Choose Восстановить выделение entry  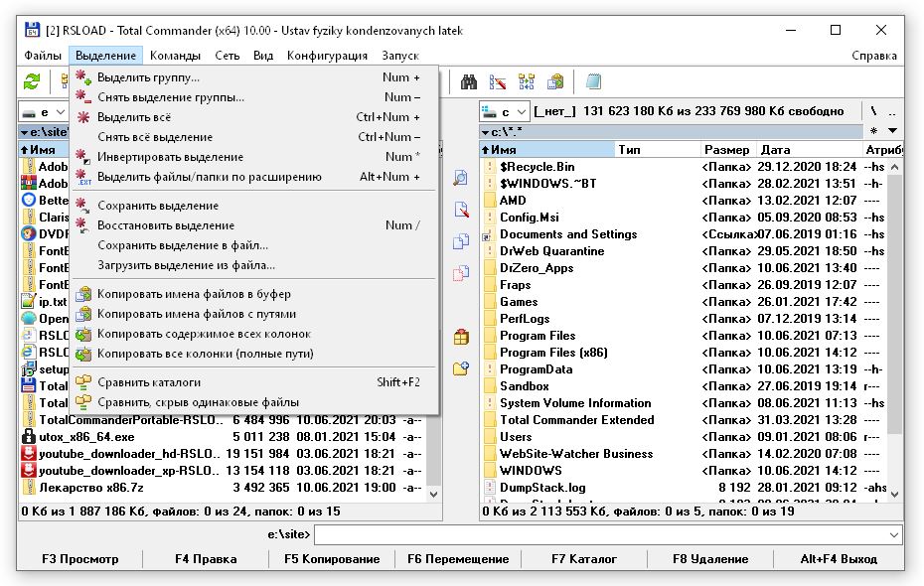point(254,225)
